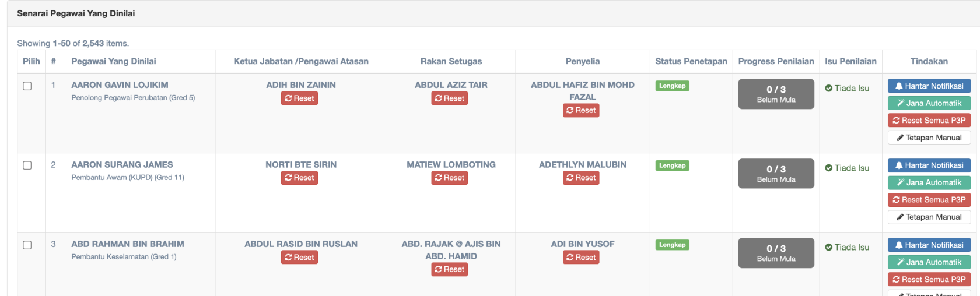Tick checkbox for Aaron Gavin Lojikim

pyautogui.click(x=27, y=86)
